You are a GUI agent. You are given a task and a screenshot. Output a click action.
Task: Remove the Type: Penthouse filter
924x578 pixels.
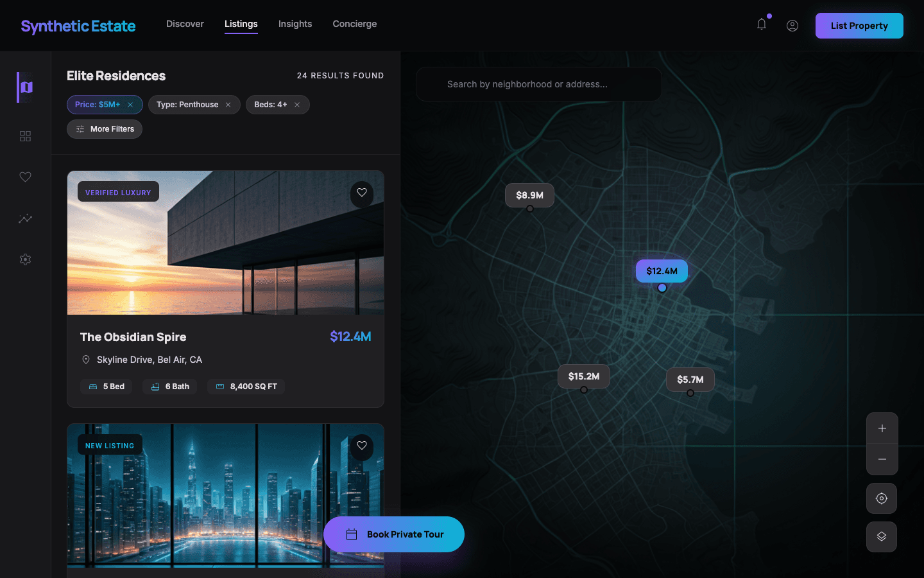click(228, 105)
